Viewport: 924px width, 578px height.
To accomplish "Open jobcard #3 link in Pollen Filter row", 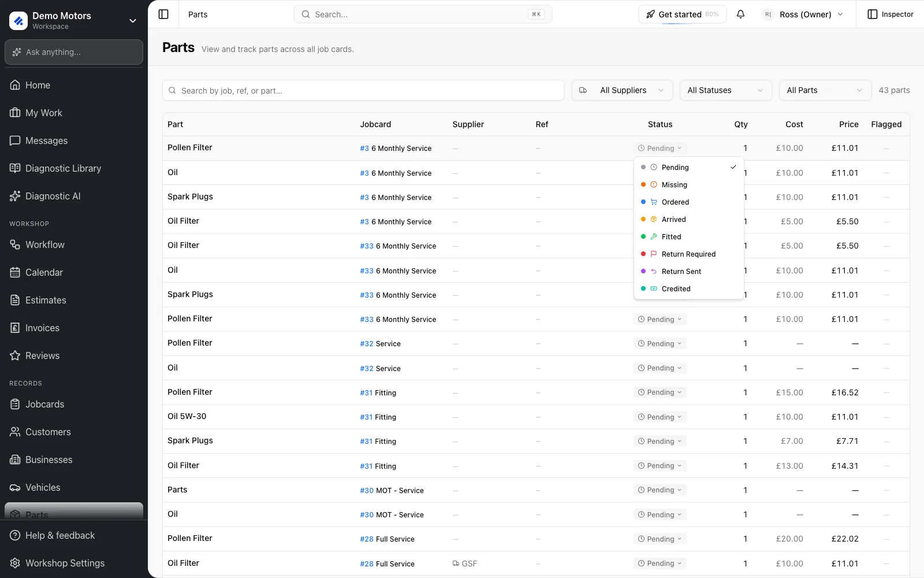I will (x=364, y=149).
